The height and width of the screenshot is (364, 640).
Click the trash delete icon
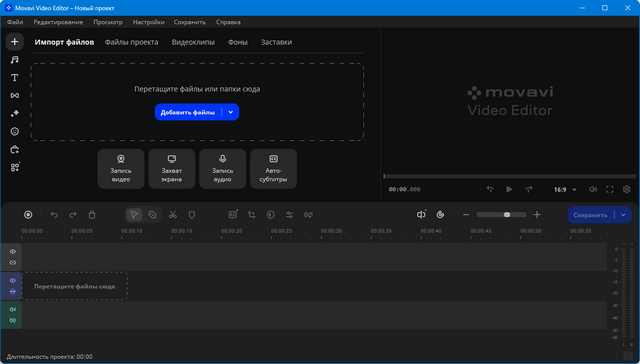click(92, 215)
